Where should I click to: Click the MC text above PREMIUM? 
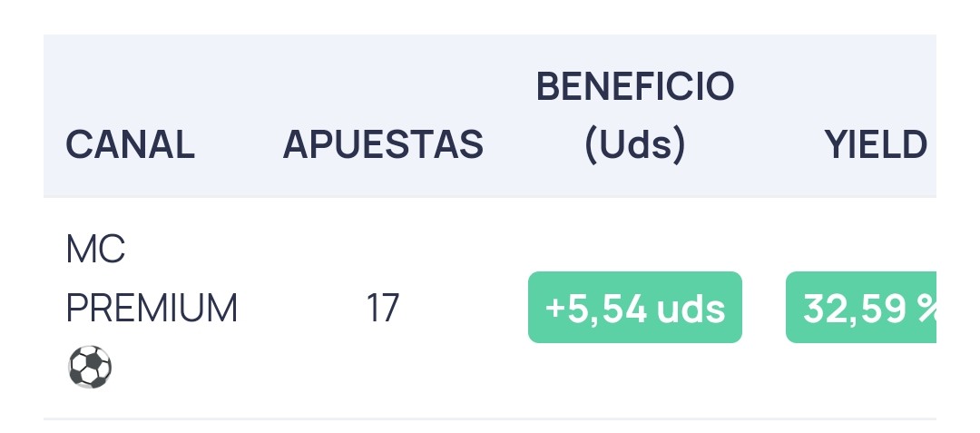[x=95, y=249]
